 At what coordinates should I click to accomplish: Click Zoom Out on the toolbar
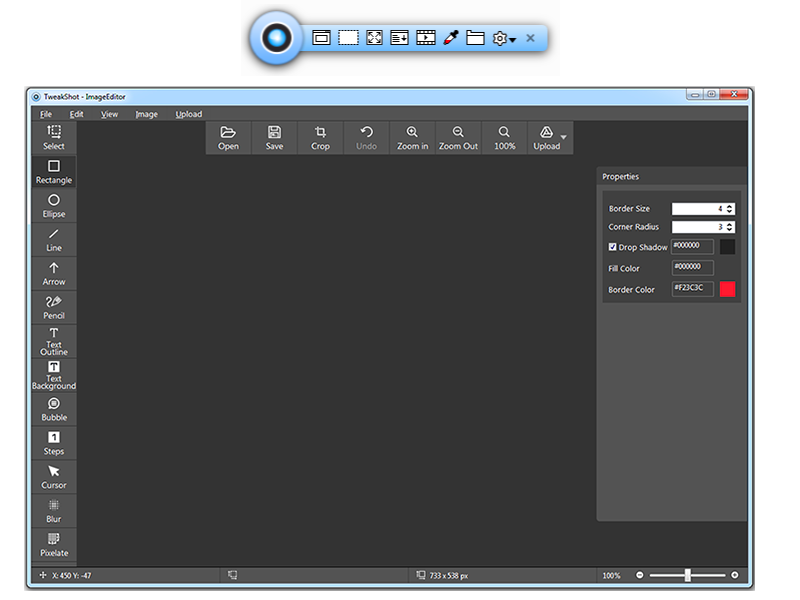click(458, 138)
